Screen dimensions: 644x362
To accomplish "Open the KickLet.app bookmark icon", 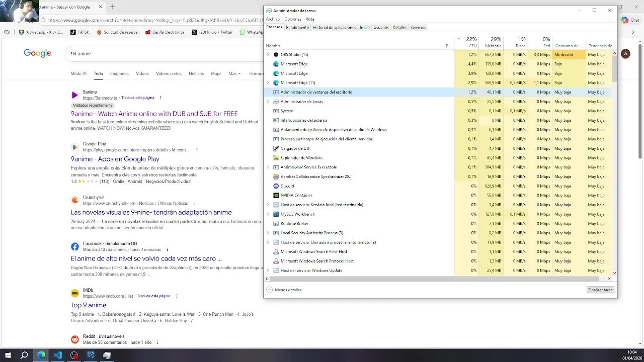I will coord(21,32).
